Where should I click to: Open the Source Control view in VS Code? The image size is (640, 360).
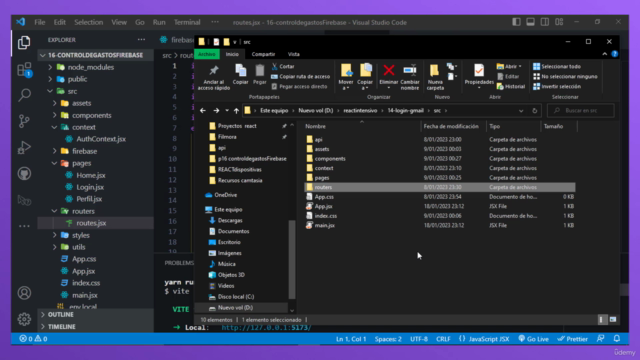point(24,121)
